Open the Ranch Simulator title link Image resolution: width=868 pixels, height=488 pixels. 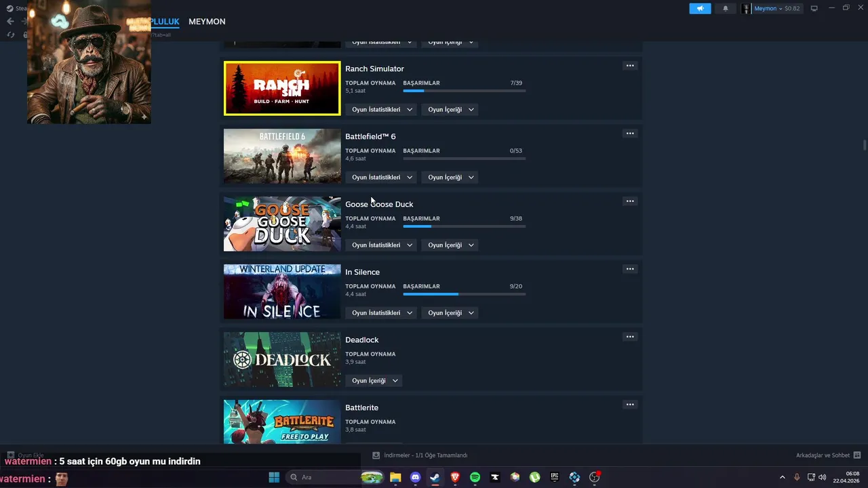(374, 68)
